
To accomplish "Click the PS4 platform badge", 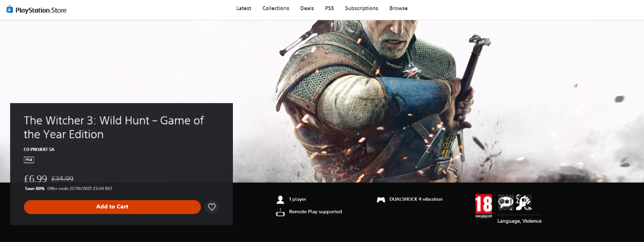I will (x=29, y=160).
